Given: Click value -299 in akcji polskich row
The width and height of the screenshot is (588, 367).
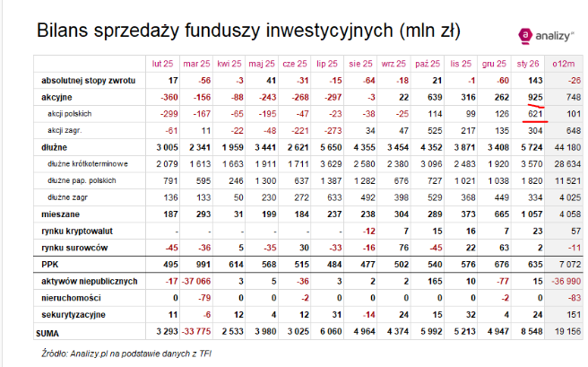Looking at the screenshot, I should pyautogui.click(x=169, y=114).
